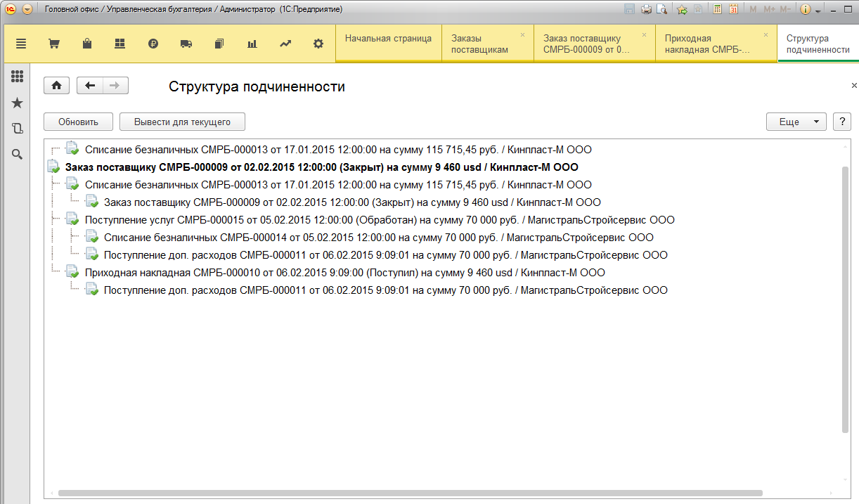Viewport: 859px width, 504px height.
Task: Click the home button of the form
Action: click(x=56, y=86)
